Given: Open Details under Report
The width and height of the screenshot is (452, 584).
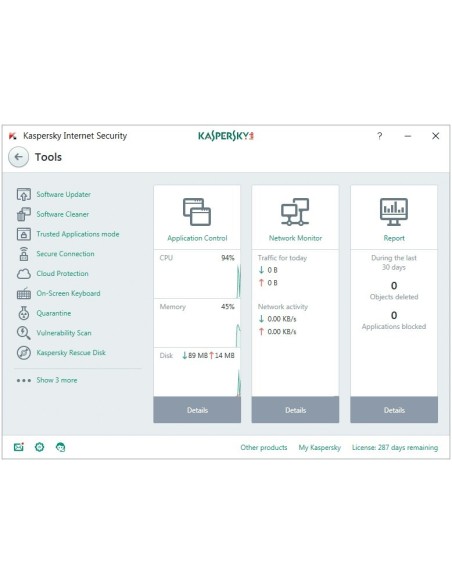Looking at the screenshot, I should tap(394, 410).
